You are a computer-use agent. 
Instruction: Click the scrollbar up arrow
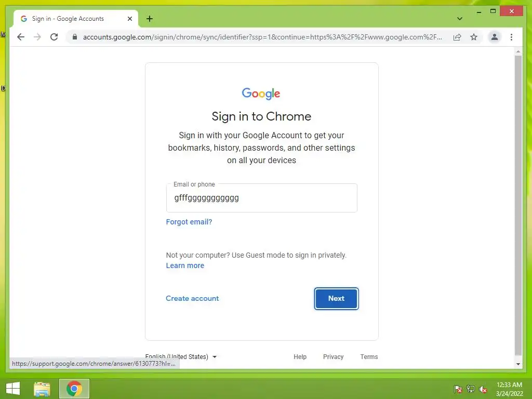pyautogui.click(x=518, y=51)
